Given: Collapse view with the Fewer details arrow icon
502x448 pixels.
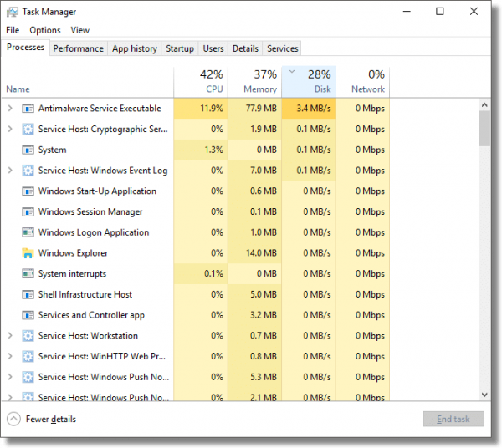Looking at the screenshot, I should tap(13, 419).
